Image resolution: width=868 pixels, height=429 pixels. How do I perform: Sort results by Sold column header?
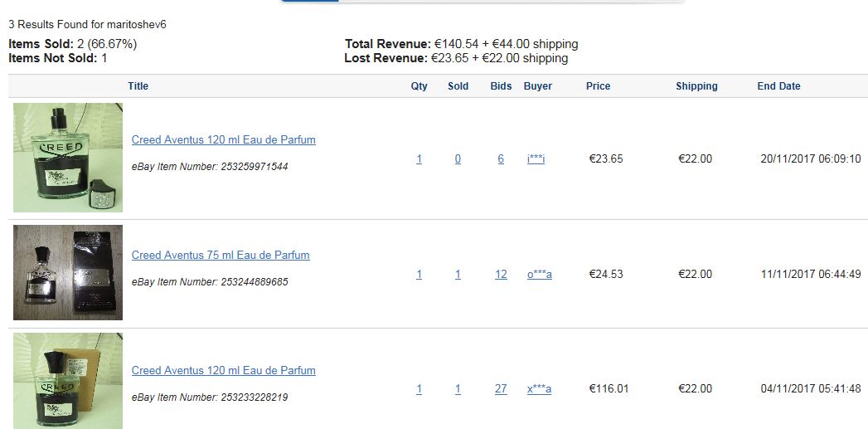pos(458,86)
